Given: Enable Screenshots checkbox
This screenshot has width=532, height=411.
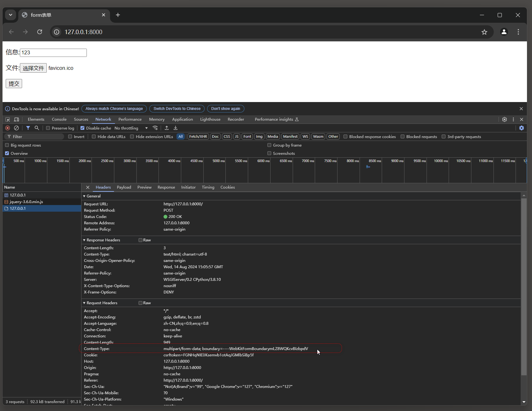Looking at the screenshot, I should 269,153.
